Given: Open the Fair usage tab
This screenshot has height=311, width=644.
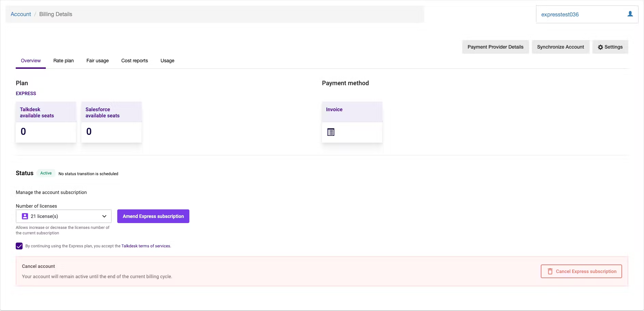Looking at the screenshot, I should click(97, 61).
